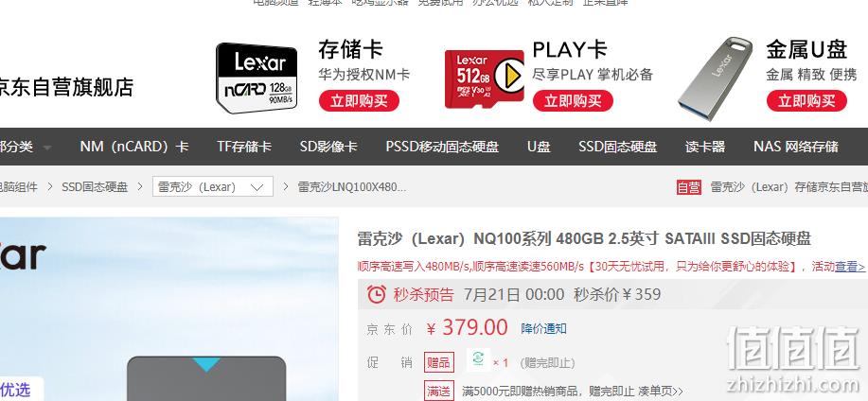Open the NM (nCARD) 卡 menu item
This screenshot has height=401, width=868.
pos(134,147)
